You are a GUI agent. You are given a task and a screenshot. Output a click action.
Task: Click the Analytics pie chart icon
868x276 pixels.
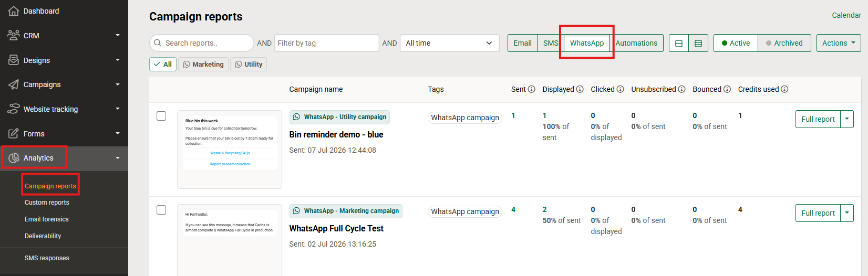click(x=14, y=158)
